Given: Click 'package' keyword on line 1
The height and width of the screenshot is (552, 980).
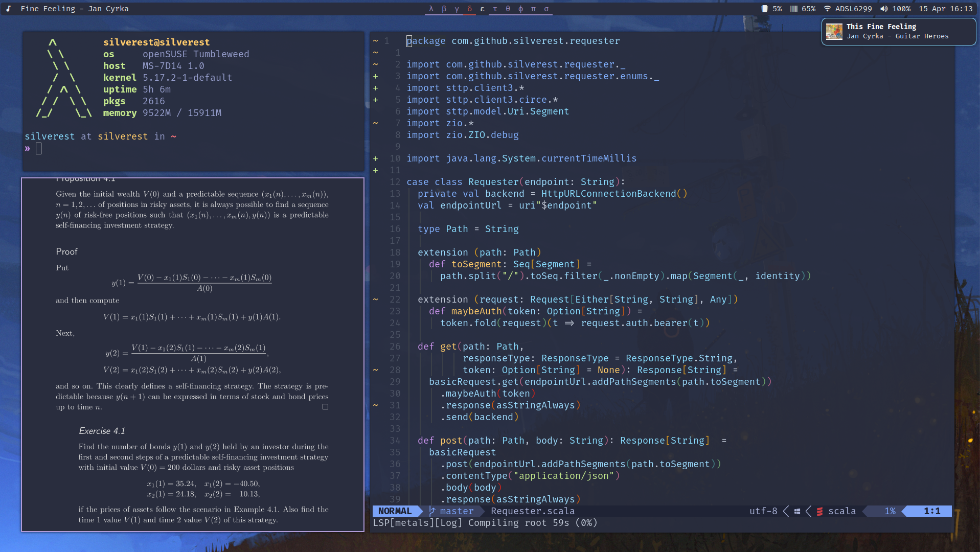Looking at the screenshot, I should click(426, 41).
